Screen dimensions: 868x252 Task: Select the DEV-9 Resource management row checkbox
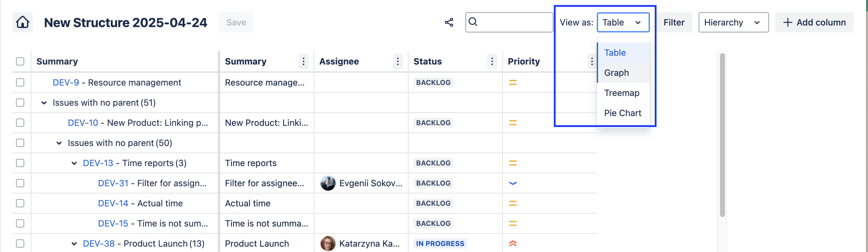coord(20,83)
